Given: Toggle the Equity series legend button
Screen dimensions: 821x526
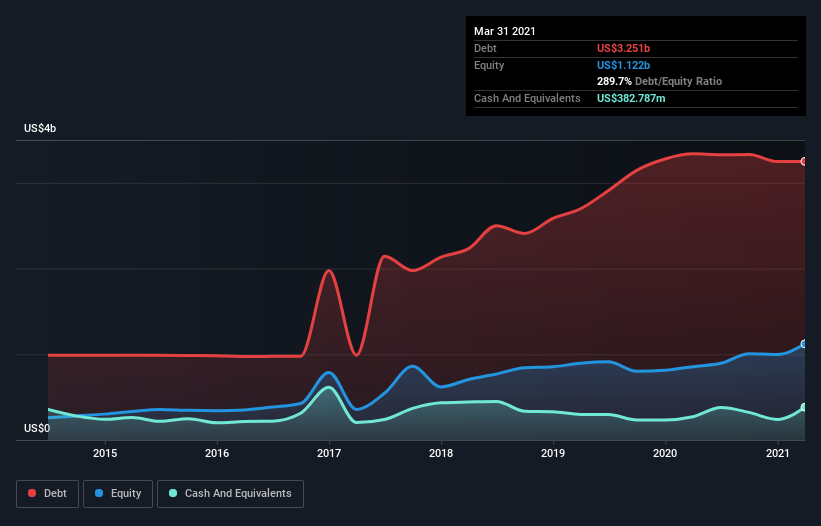Looking at the screenshot, I should click(118, 494).
